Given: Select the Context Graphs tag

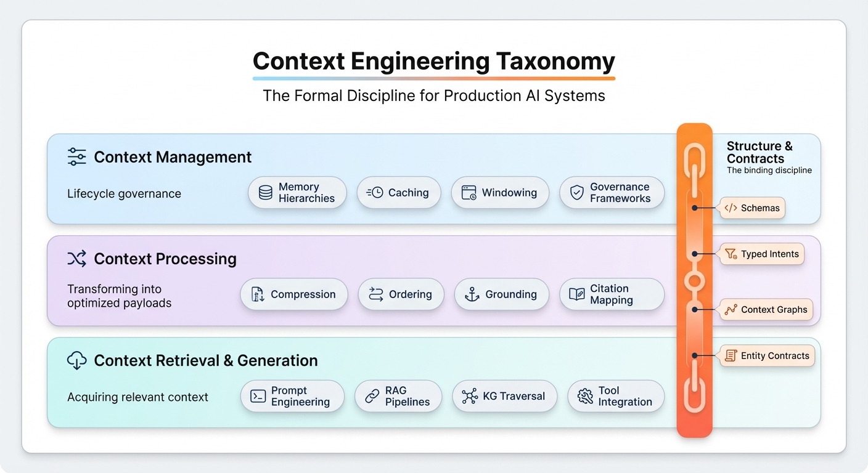Looking at the screenshot, I should tap(766, 310).
